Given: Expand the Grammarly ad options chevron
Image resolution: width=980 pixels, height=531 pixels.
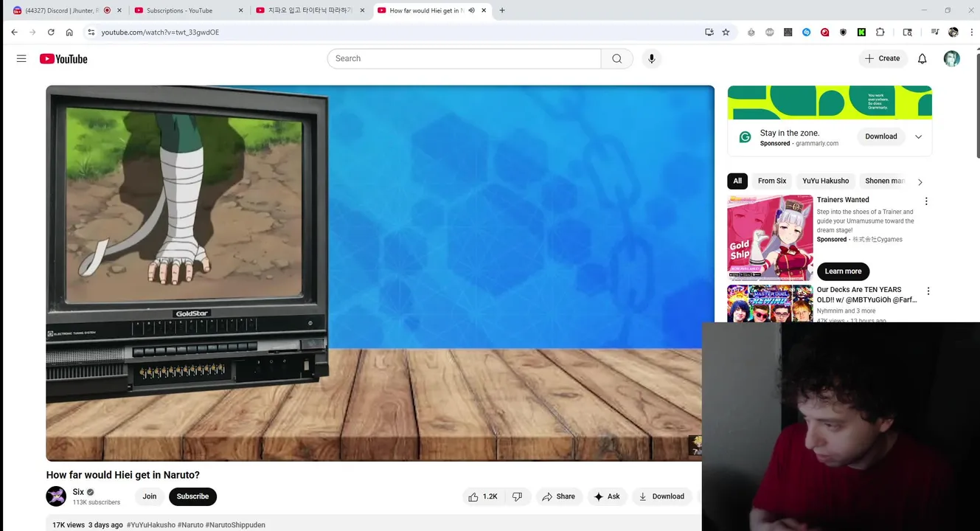Looking at the screenshot, I should point(918,136).
